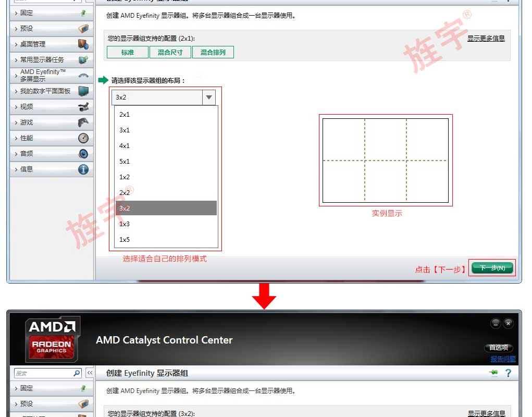Click the 视频 camcorder icon
The width and height of the screenshot is (532, 417).
(83, 107)
